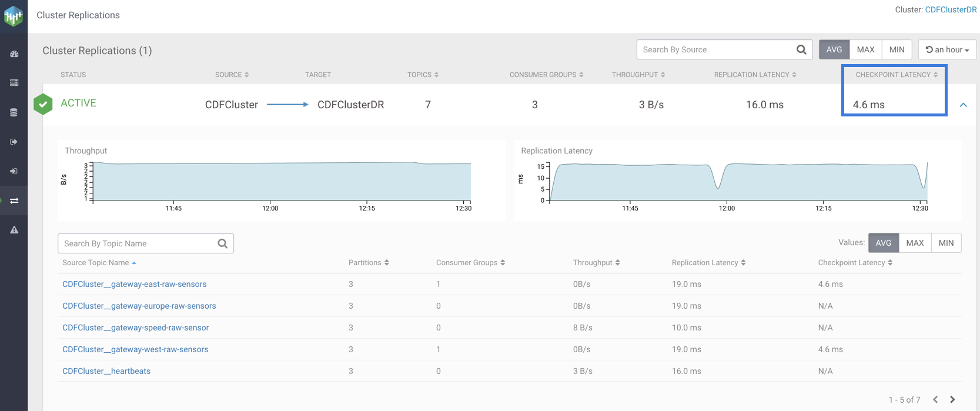Open the Overview dashboard sidebar icon
The image size is (980, 411).
14,54
